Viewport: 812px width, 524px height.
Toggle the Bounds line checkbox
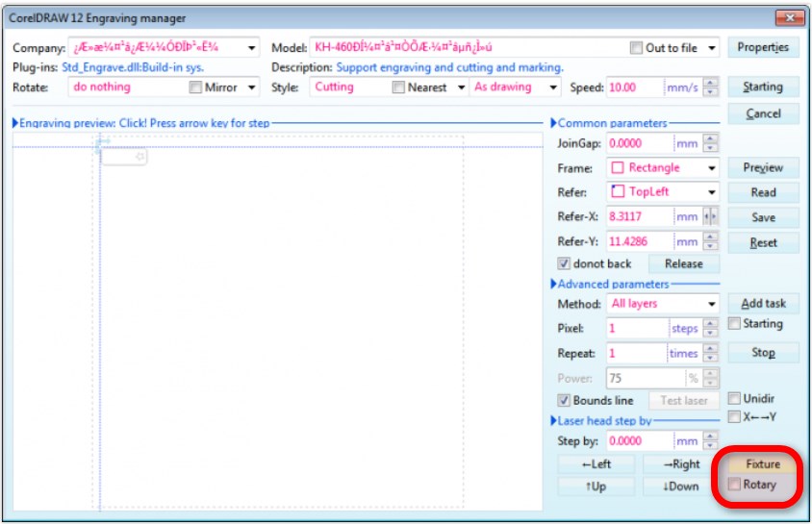pos(564,400)
